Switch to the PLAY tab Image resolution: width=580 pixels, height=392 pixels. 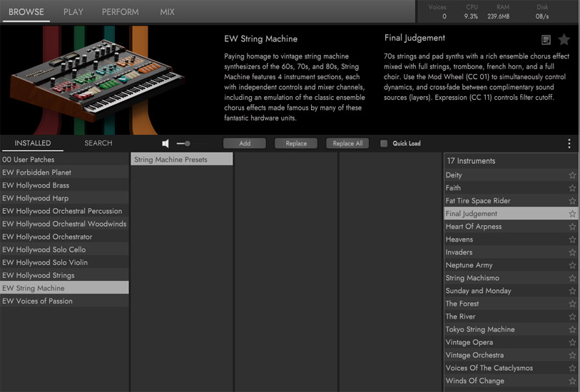[x=73, y=12]
